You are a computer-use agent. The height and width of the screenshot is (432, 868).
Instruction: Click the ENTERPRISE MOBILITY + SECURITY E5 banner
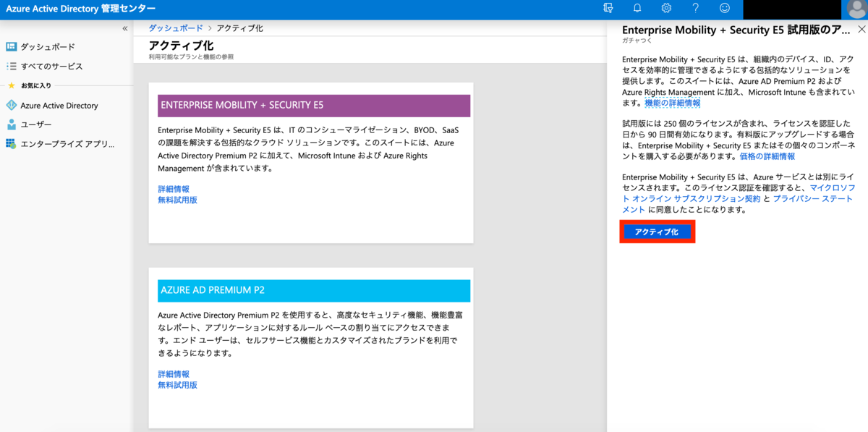(x=314, y=105)
